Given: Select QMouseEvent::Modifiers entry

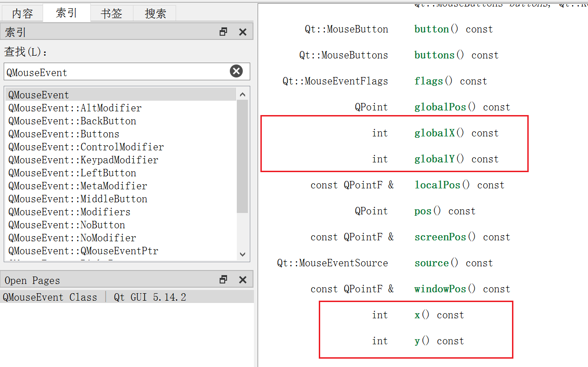Looking at the screenshot, I should point(70,212).
